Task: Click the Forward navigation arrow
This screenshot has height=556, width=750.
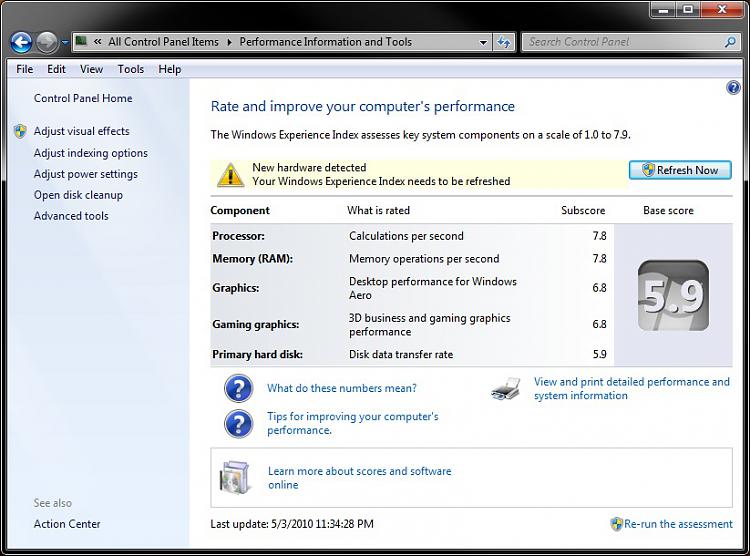Action: [x=47, y=42]
